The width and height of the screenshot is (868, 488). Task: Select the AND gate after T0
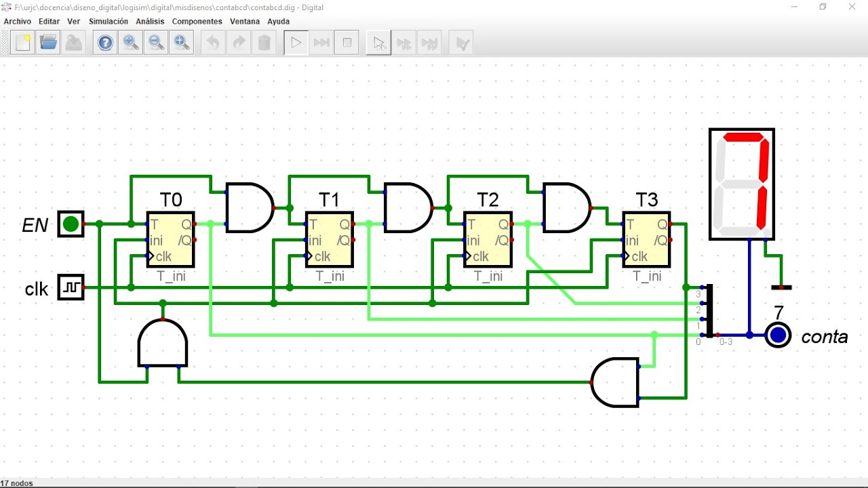coord(250,207)
